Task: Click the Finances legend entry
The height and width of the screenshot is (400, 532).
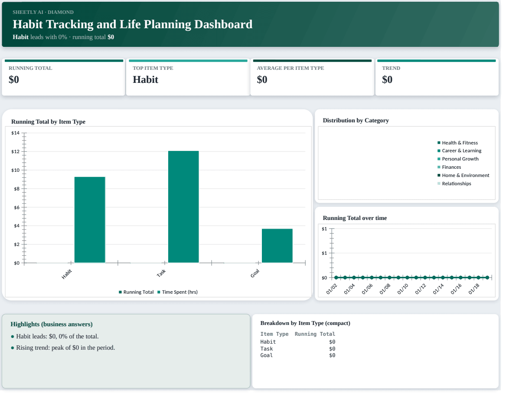Action: point(449,167)
